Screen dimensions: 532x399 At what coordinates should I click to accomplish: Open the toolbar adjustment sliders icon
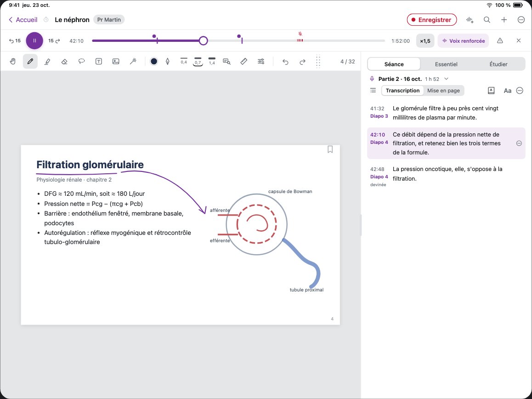261,62
